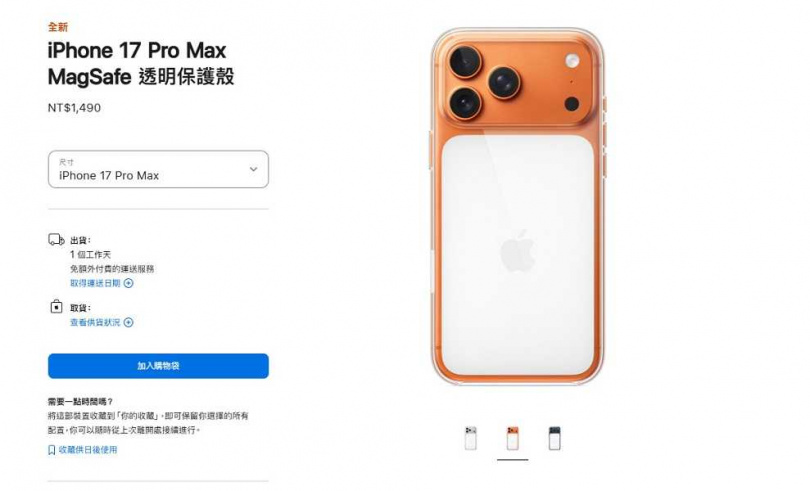This screenshot has height=491, width=810.
Task: Click the camera flash on the orange phone
Action: click(x=572, y=60)
